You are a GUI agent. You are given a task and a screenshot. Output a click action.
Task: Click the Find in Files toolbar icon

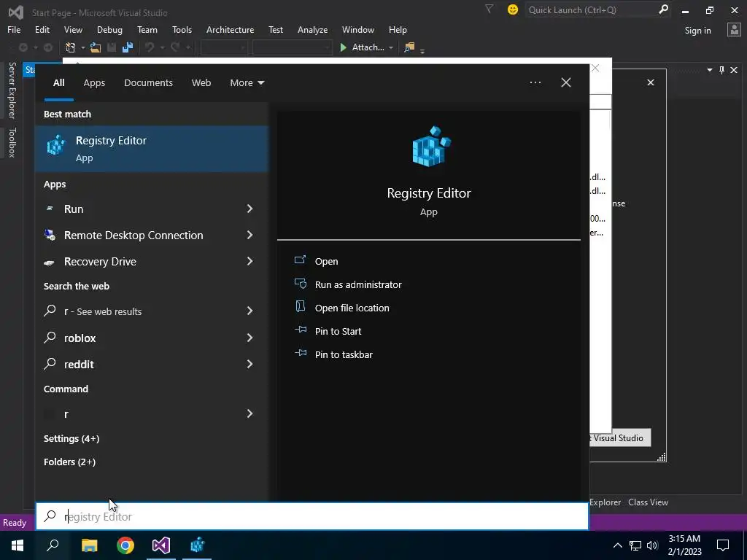(x=409, y=47)
